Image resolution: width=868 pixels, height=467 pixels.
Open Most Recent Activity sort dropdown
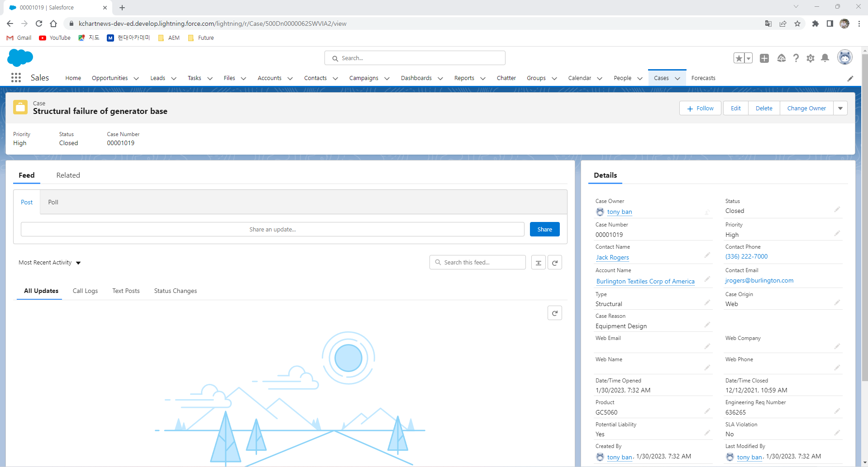[50, 263]
